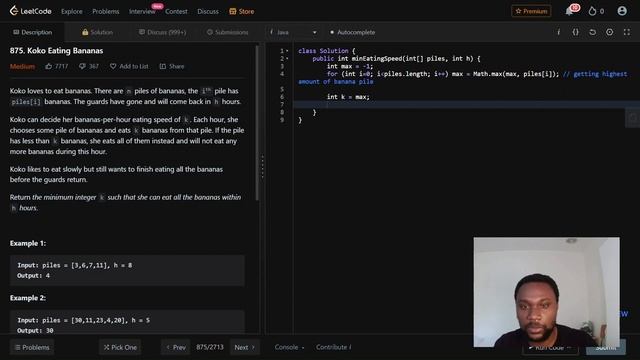This screenshot has height=360, width=640.
Task: Switch to the Description tab
Action: pyautogui.click(x=32, y=32)
